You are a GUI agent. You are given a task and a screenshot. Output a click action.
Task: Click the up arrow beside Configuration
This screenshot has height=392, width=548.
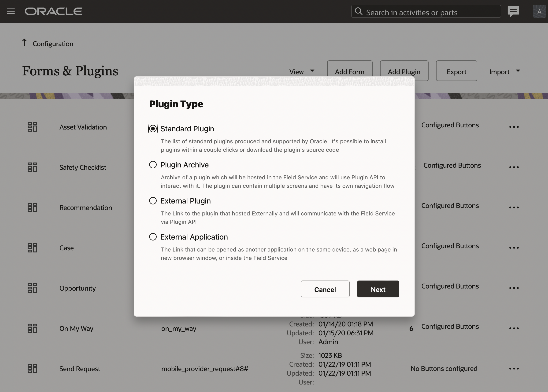click(24, 43)
